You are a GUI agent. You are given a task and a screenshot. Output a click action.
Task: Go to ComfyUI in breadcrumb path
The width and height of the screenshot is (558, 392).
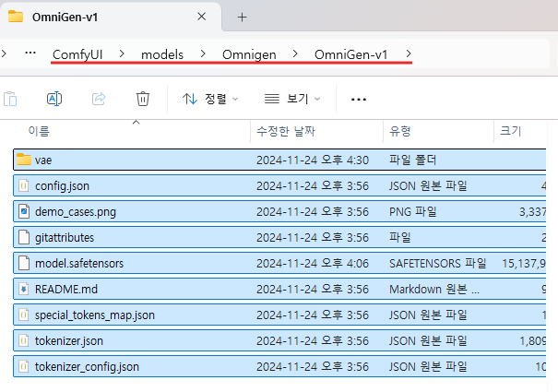77,54
